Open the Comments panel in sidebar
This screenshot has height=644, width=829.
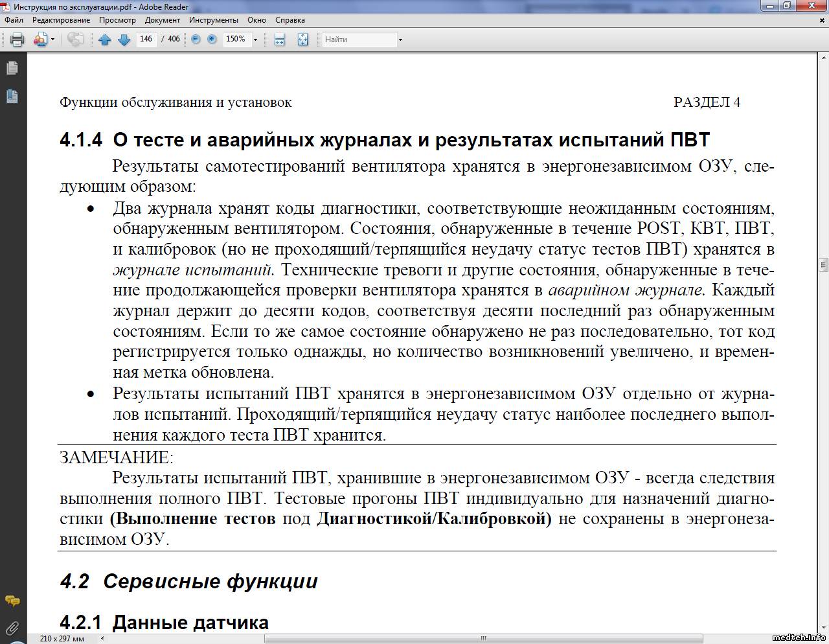click(12, 601)
